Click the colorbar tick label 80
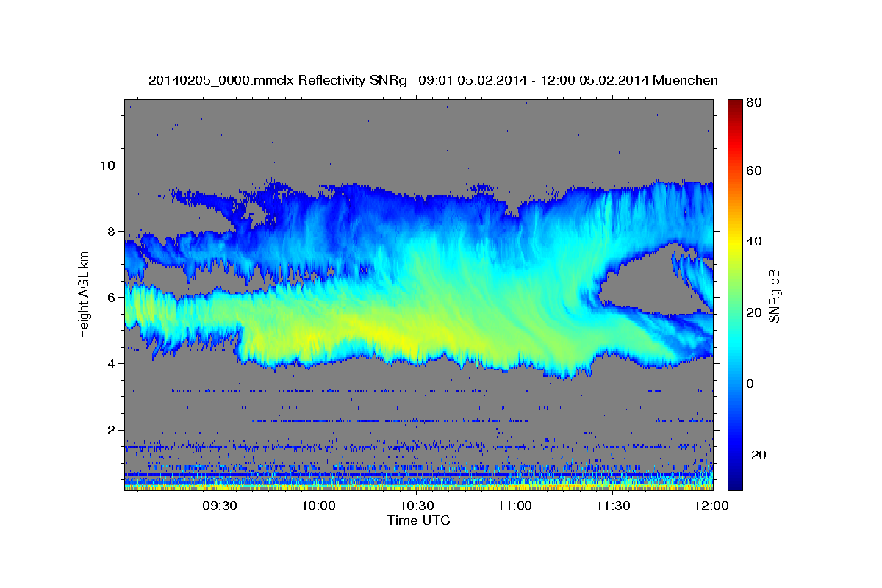882x588 pixels. [753, 103]
